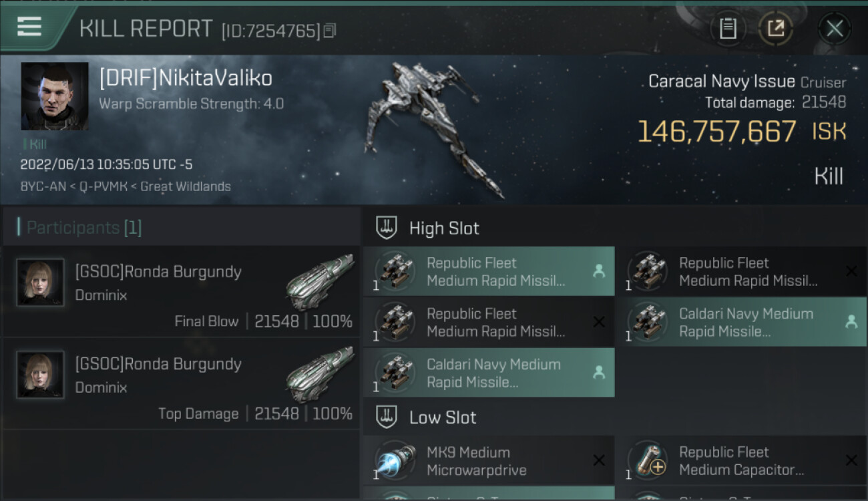Click the Top Damage Dominix ship icon

[320, 373]
